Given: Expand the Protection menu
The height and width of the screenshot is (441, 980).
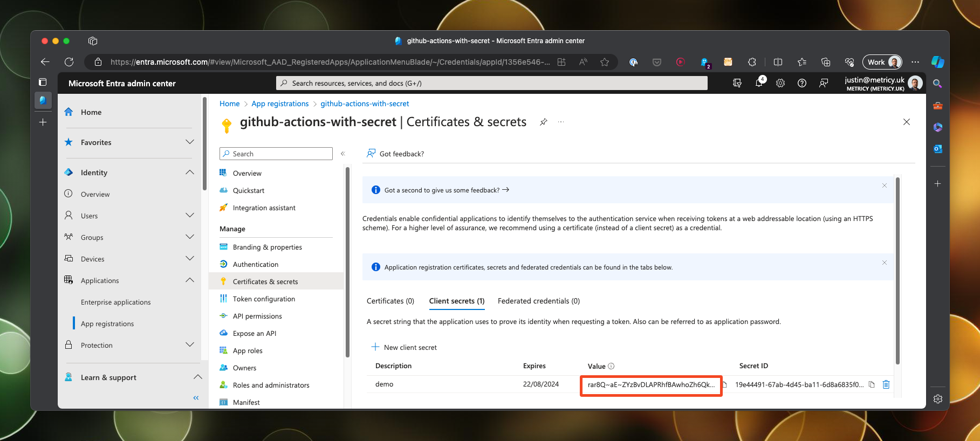Looking at the screenshot, I should tap(189, 345).
